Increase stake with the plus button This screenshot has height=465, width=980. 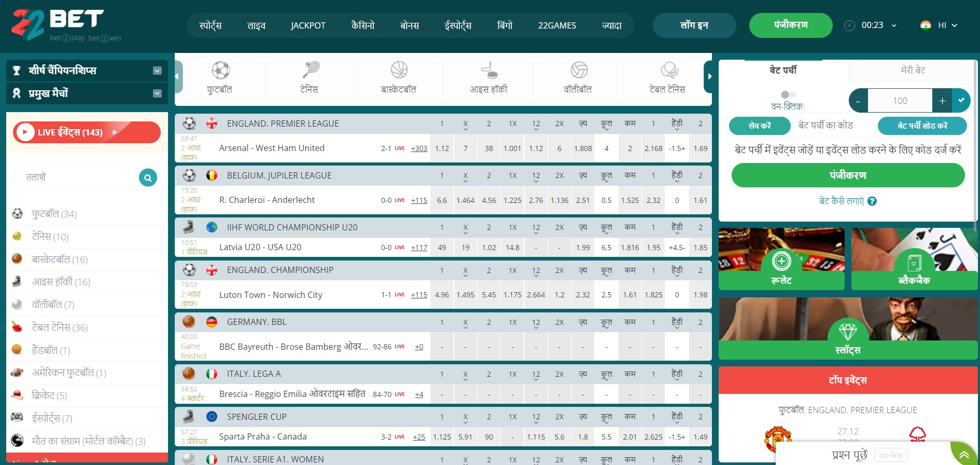tap(942, 100)
